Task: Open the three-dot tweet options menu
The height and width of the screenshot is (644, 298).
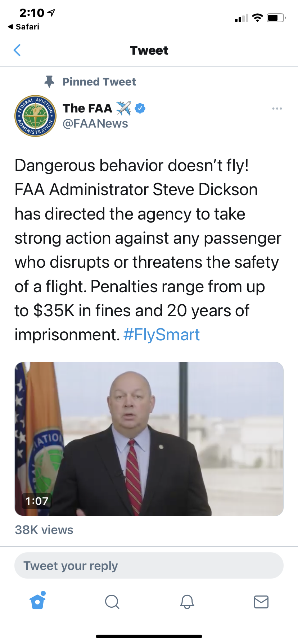Action: coord(277,109)
